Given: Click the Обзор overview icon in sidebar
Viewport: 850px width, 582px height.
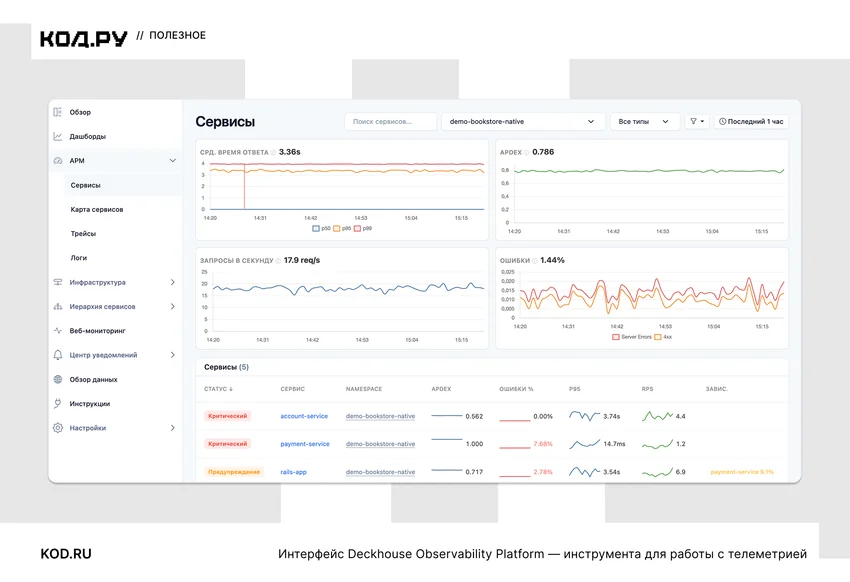Looking at the screenshot, I should pyautogui.click(x=57, y=112).
